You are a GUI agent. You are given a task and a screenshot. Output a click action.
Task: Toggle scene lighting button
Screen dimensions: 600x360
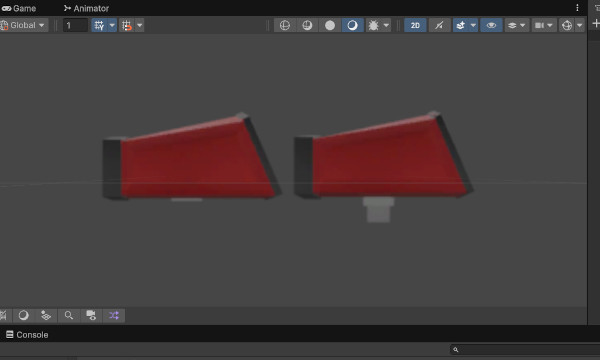tap(439, 25)
